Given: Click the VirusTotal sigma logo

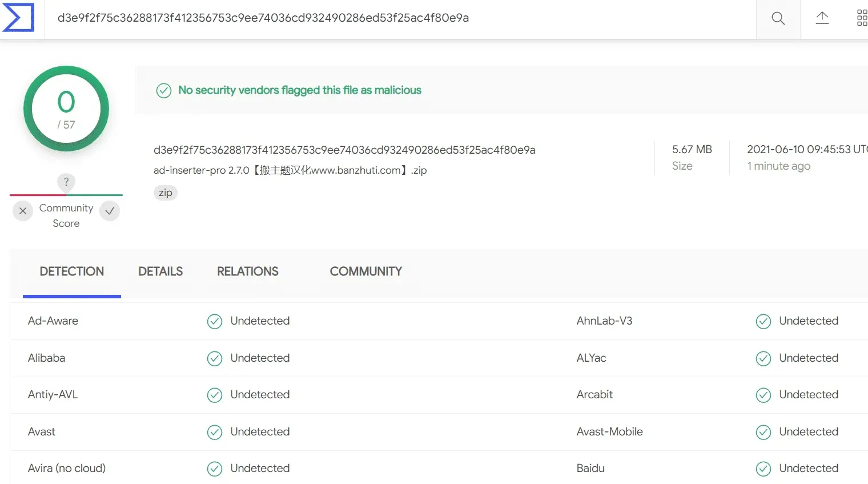Looking at the screenshot, I should pos(18,17).
